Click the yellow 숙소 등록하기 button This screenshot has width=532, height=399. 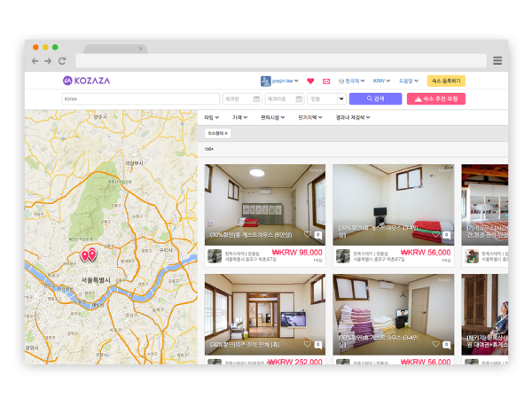click(446, 81)
